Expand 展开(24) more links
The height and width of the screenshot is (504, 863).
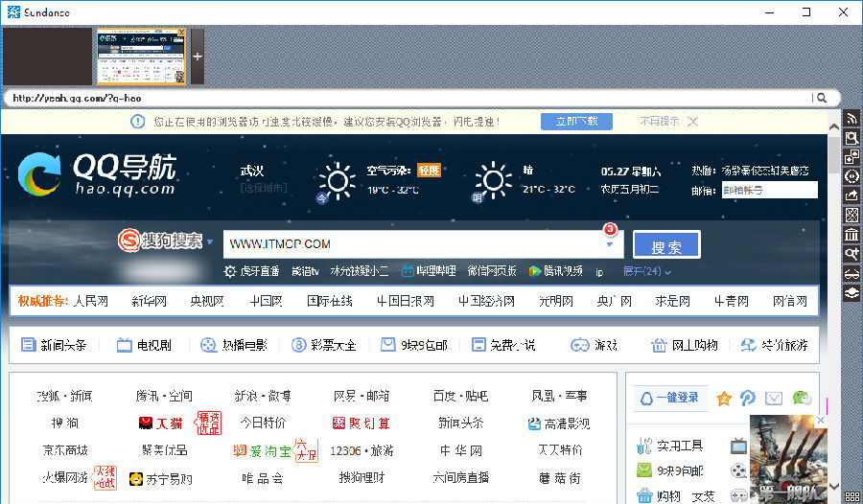[646, 271]
